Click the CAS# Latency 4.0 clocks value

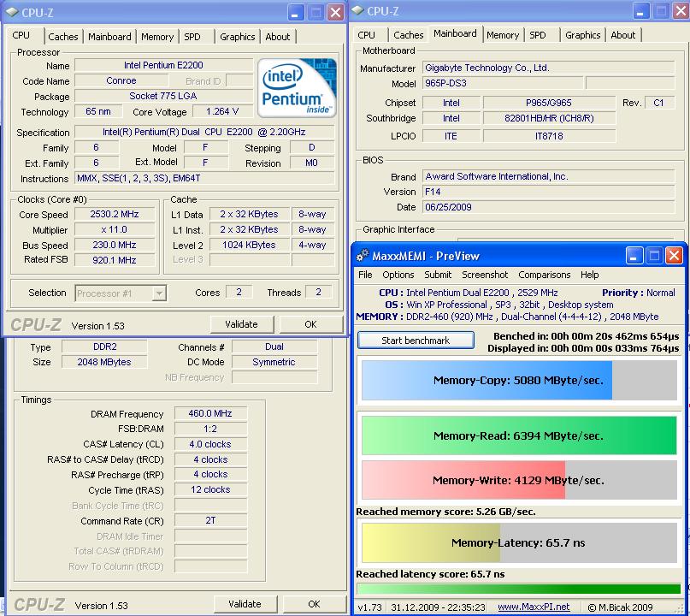pos(210,444)
